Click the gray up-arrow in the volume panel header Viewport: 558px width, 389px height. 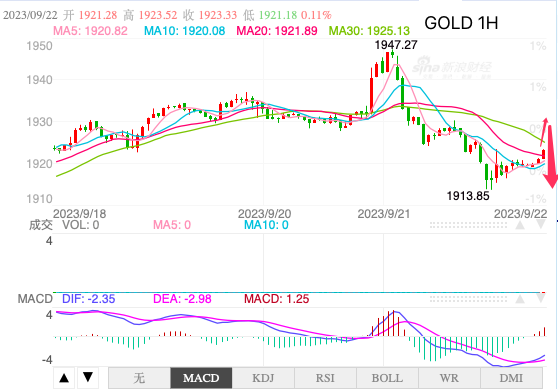click(x=520, y=225)
